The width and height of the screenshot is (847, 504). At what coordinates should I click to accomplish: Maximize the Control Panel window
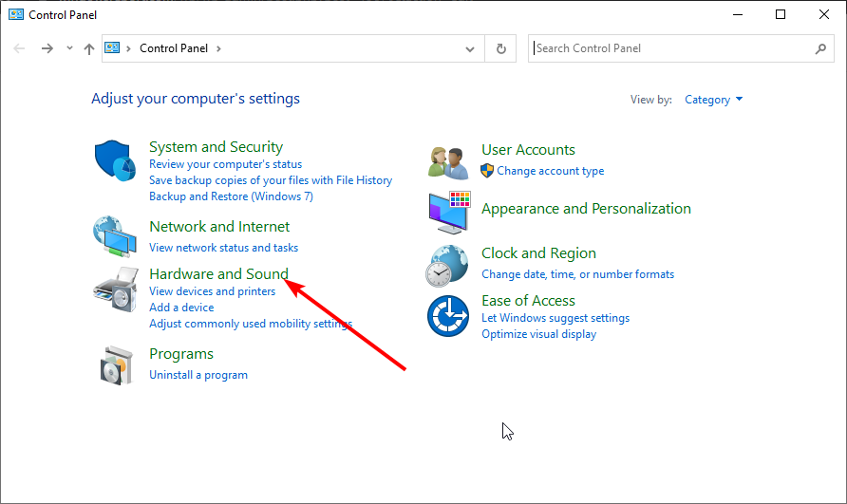click(x=781, y=14)
